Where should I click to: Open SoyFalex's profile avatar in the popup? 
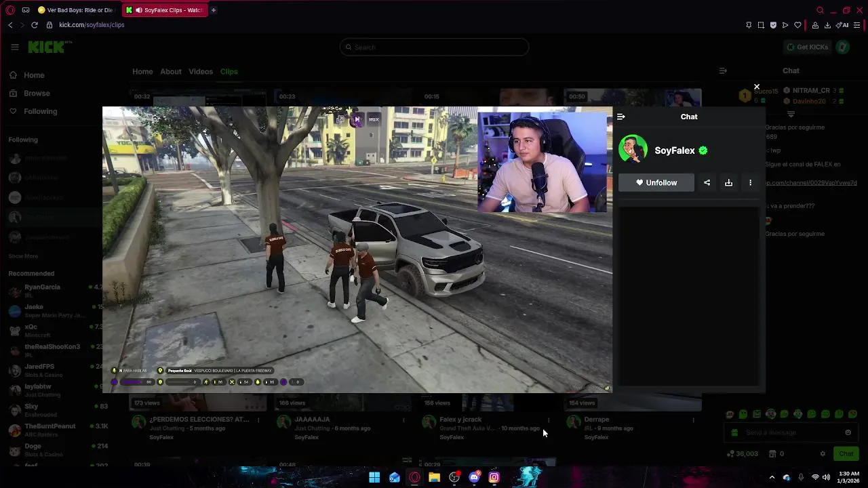point(633,150)
